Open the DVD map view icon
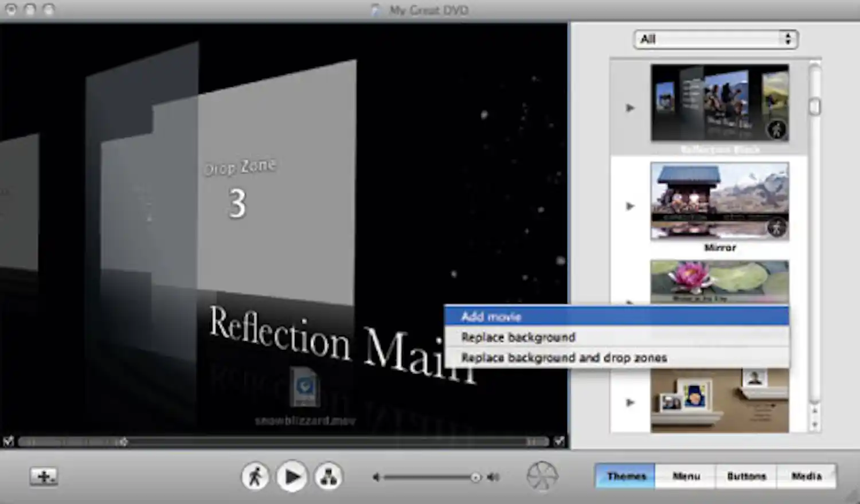This screenshot has width=860, height=504. 329,476
